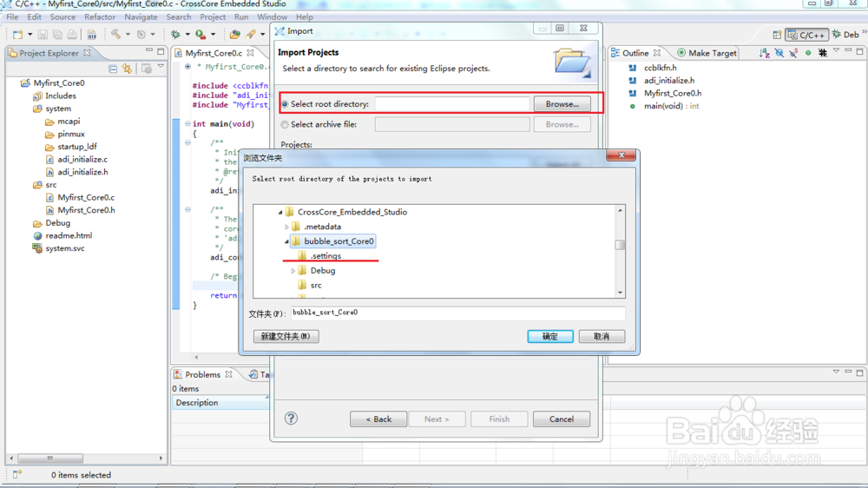Viewport: 868px width, 488px height.
Task: Expand the .metadata folder node
Action: [x=286, y=228]
